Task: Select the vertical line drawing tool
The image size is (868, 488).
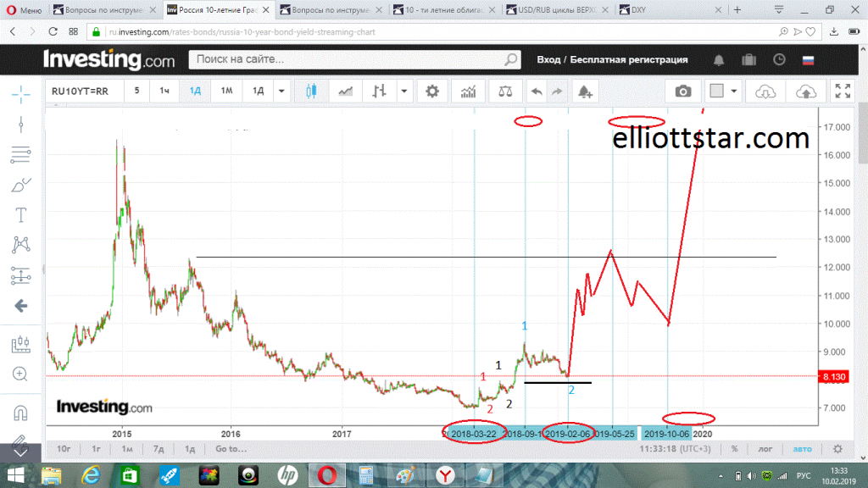Action: (20, 125)
